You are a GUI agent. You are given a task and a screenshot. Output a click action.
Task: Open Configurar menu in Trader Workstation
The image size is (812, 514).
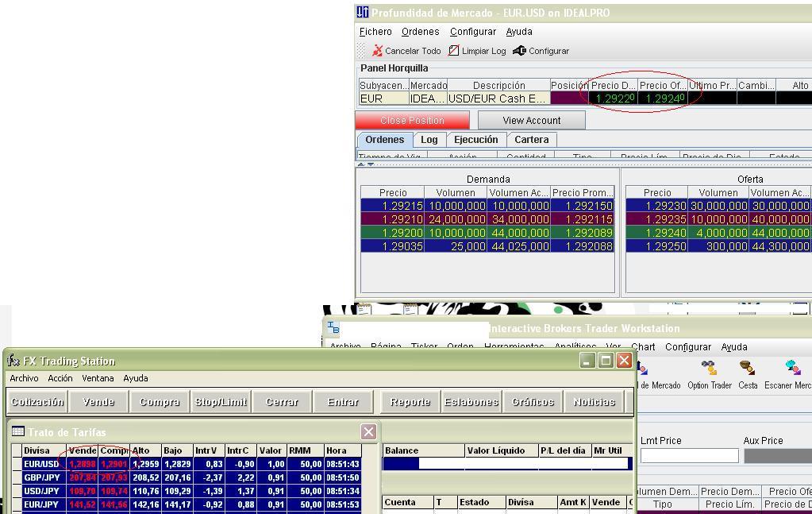[687, 346]
